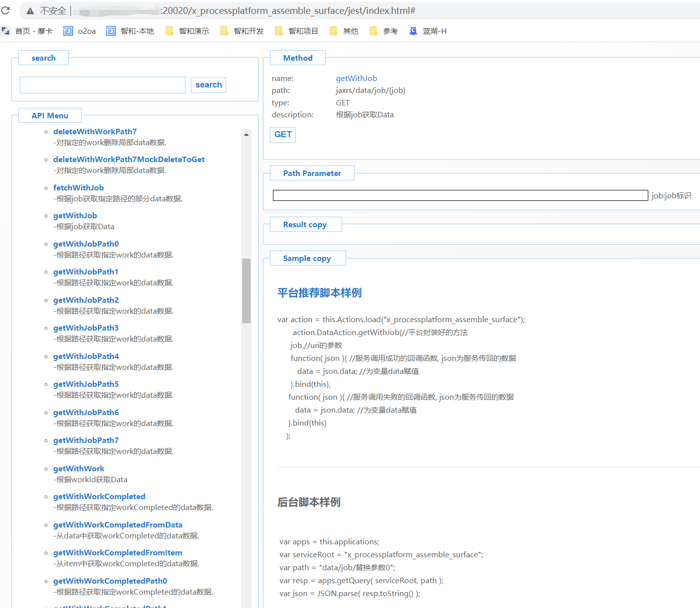The width and height of the screenshot is (700, 608).
Task: Click the 'var serviceRoot' code line
Action: click(x=381, y=555)
